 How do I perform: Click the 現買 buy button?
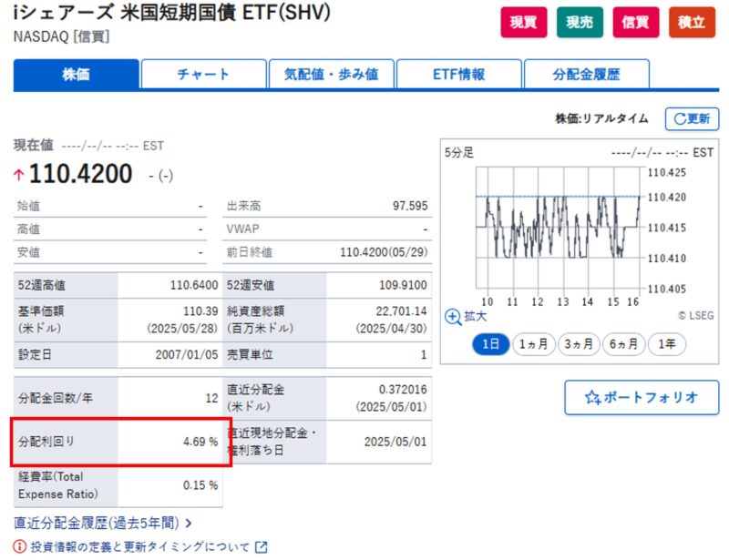[524, 23]
